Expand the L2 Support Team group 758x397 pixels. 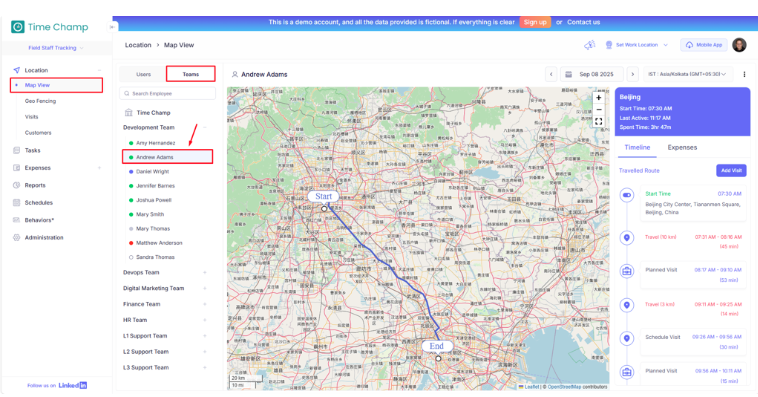[204, 352]
